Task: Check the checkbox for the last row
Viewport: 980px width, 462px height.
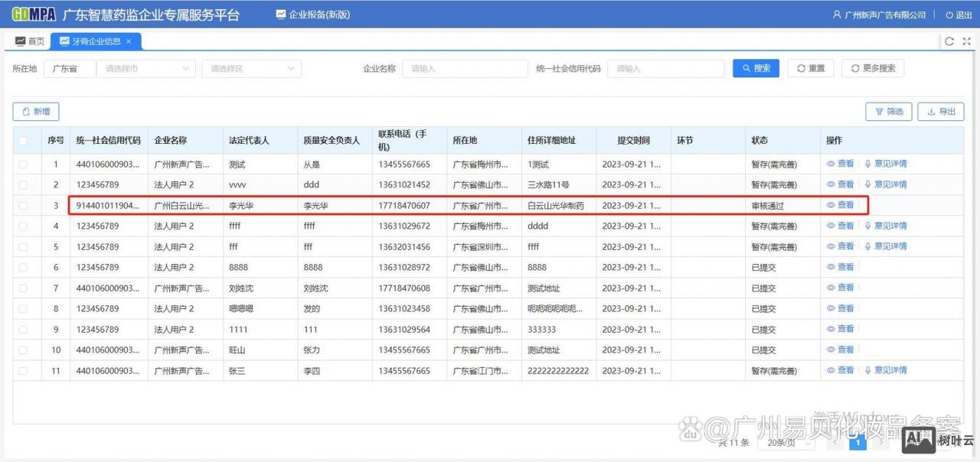Action: point(23,370)
